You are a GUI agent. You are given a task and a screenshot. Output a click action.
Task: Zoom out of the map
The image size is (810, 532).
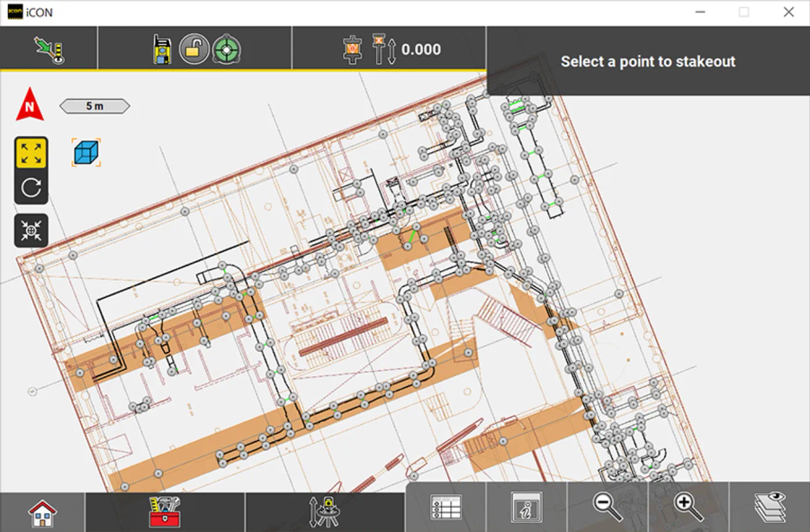[x=608, y=507]
